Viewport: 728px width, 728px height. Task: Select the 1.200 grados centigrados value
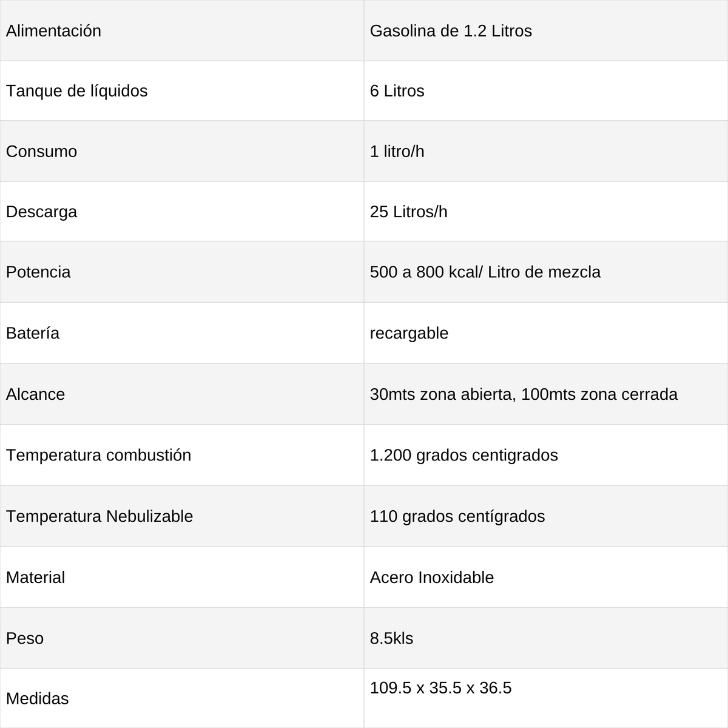coord(463,455)
